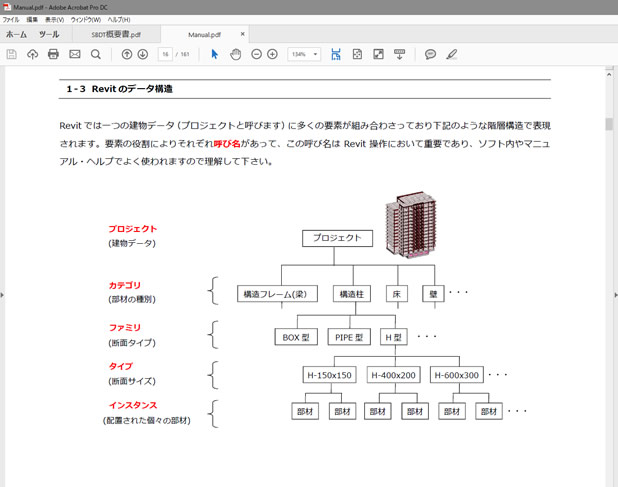
Task: Print the document with the printer icon
Action: [53, 54]
